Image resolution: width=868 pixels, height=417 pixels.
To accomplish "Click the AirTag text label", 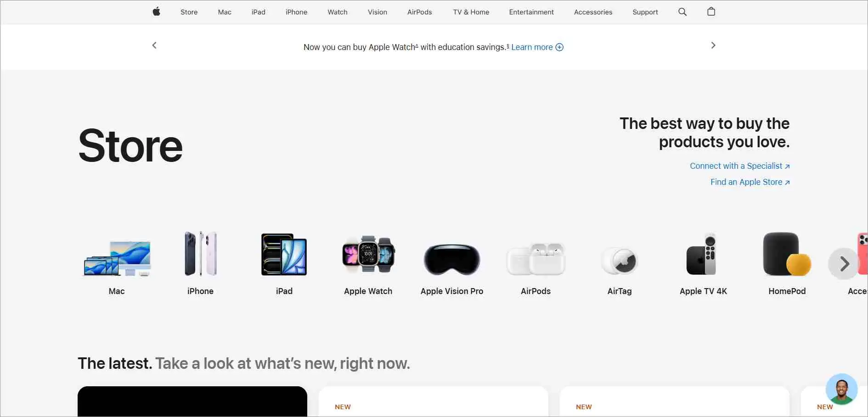I will tap(620, 291).
